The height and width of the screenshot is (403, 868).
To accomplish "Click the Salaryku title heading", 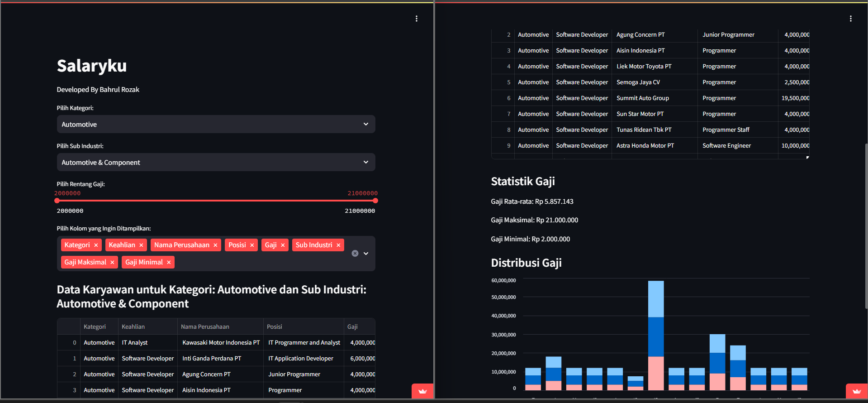I will 92,66.
